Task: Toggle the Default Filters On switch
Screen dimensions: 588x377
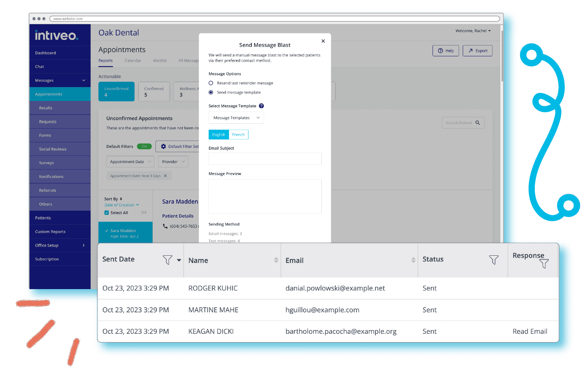Action: click(x=144, y=146)
